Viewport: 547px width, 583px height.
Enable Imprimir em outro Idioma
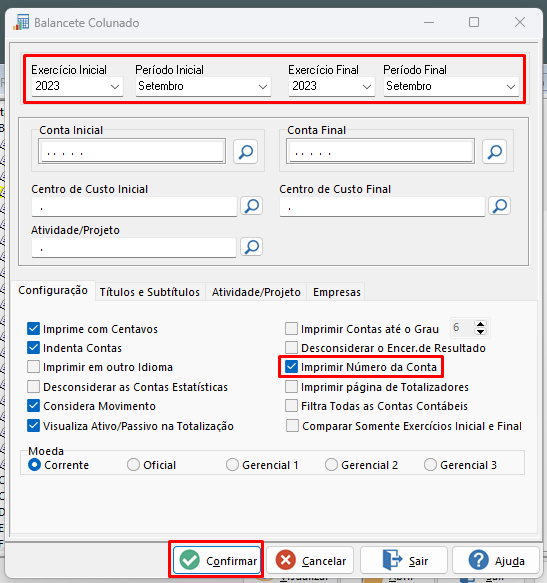tap(33, 367)
